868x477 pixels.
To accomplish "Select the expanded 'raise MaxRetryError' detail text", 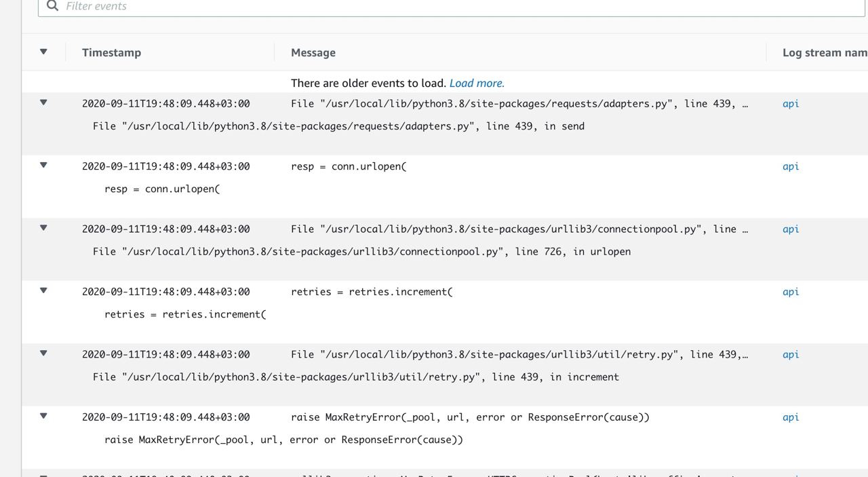I will (283, 440).
